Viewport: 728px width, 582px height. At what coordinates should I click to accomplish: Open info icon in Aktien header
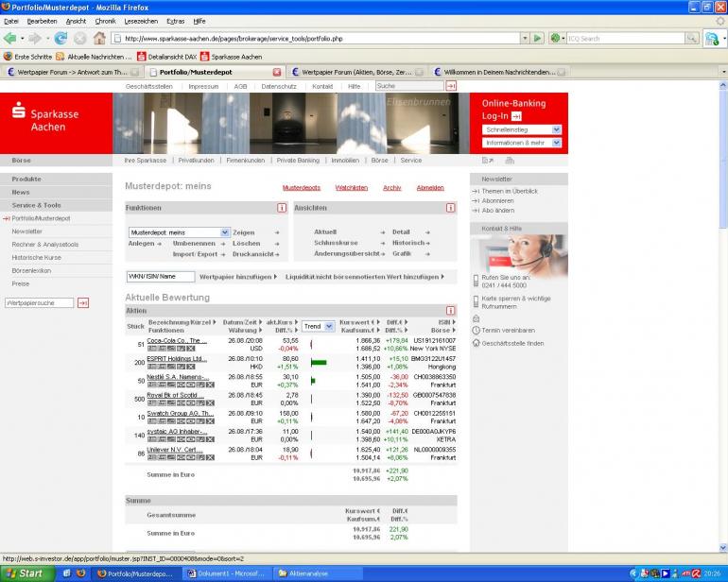coord(450,311)
